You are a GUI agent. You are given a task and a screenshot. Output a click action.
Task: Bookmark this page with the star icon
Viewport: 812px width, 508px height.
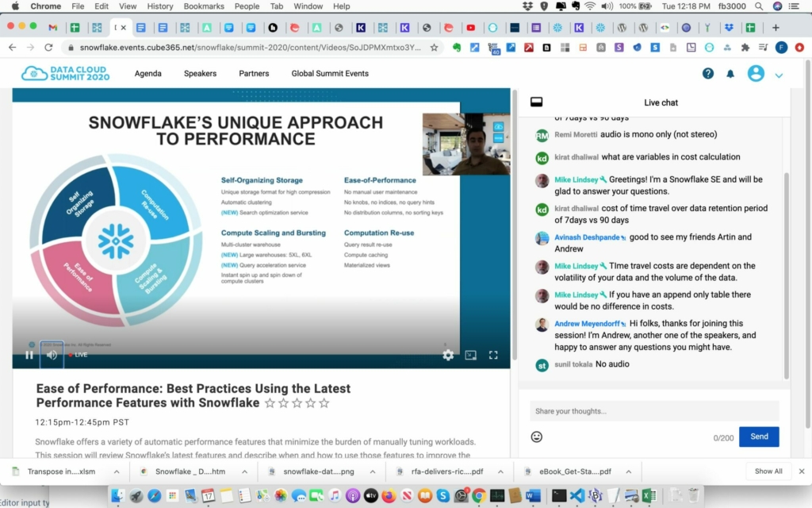(434, 48)
